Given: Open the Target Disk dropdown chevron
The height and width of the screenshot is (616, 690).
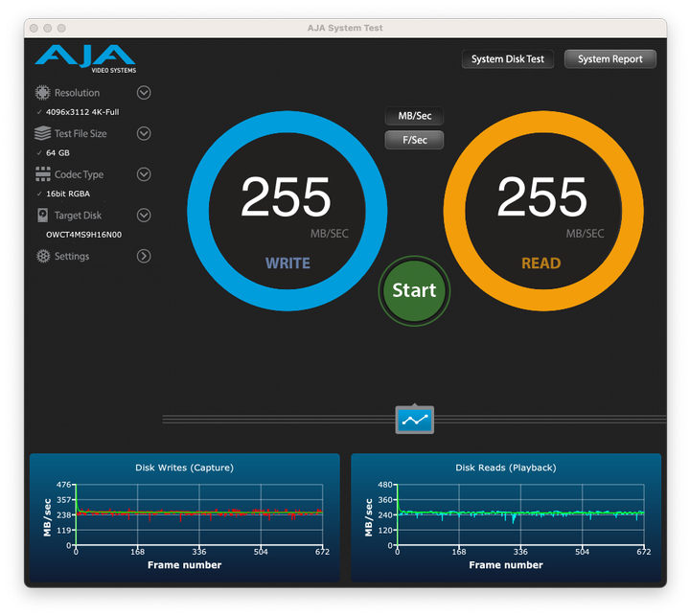Looking at the screenshot, I should (144, 216).
